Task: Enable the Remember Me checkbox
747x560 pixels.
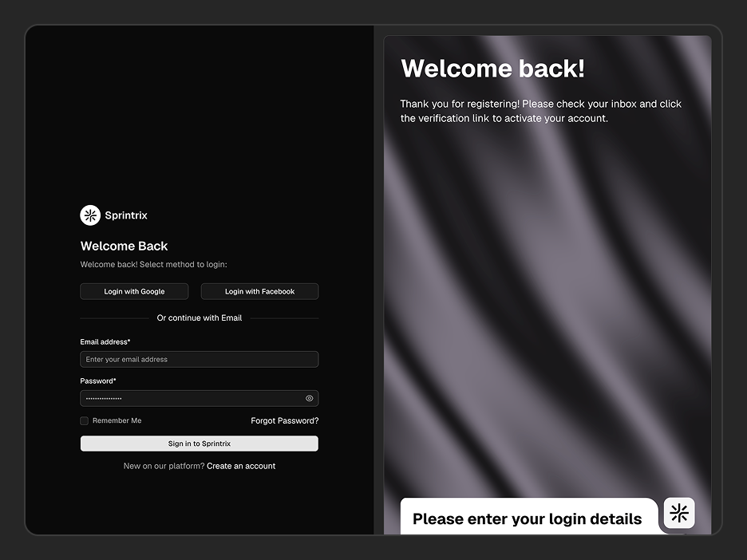Action: 85,421
